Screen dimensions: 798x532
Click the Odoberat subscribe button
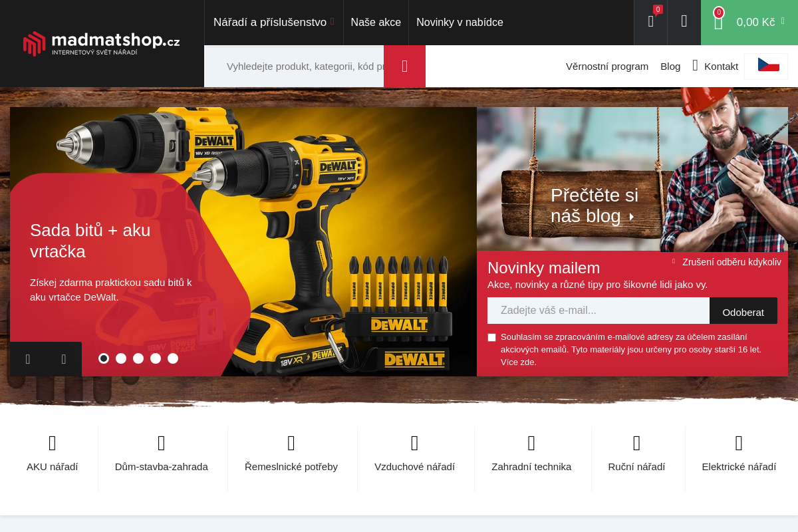point(743,312)
